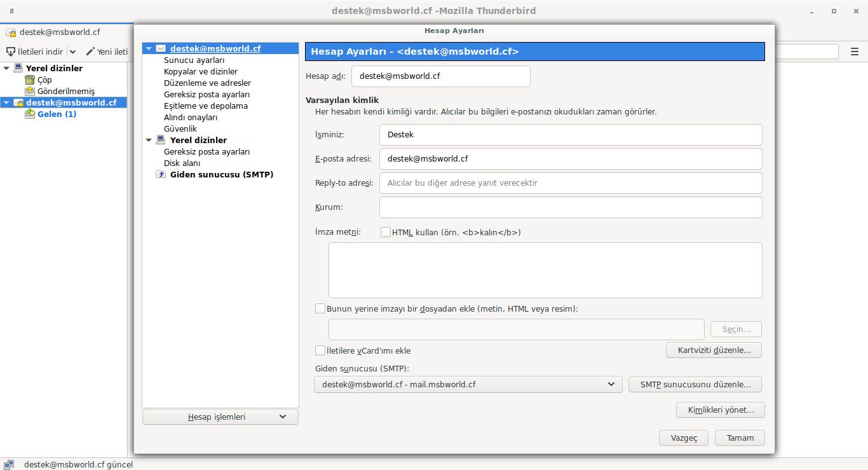868x470 pixels.
Task: Click the Kurum input field
Action: click(571, 207)
